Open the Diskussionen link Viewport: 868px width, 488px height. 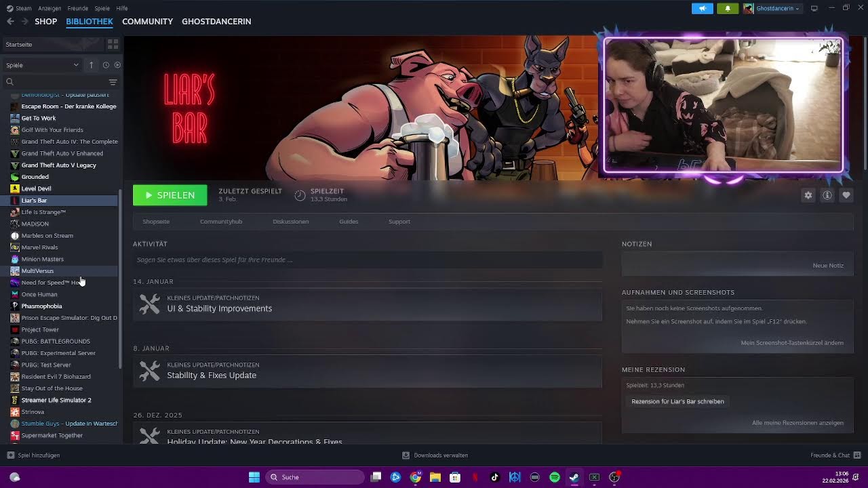point(291,222)
